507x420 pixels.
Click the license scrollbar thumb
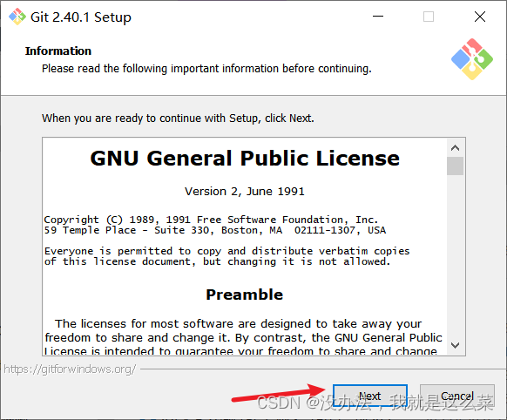coord(455,166)
